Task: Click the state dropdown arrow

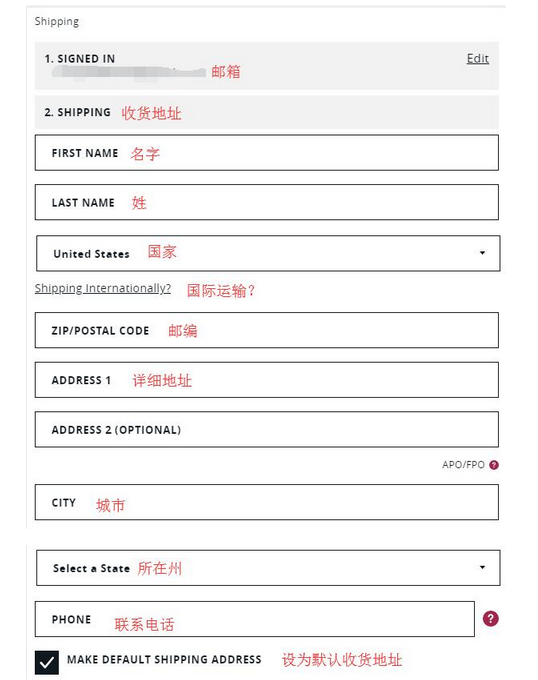Action: tap(482, 567)
